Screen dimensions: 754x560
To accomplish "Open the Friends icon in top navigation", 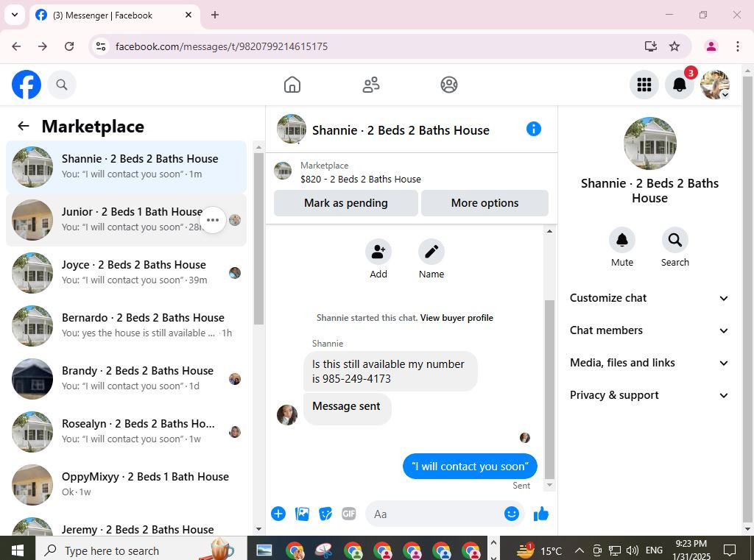I will (371, 85).
